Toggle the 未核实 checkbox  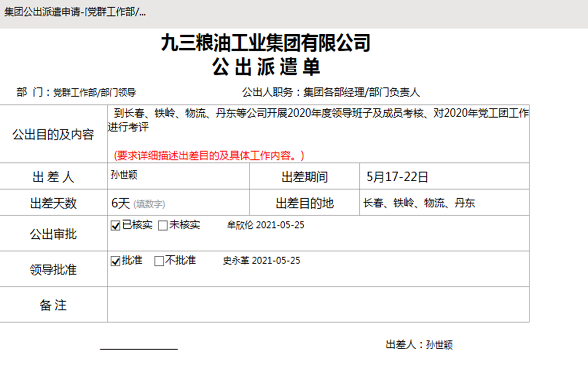(x=163, y=225)
